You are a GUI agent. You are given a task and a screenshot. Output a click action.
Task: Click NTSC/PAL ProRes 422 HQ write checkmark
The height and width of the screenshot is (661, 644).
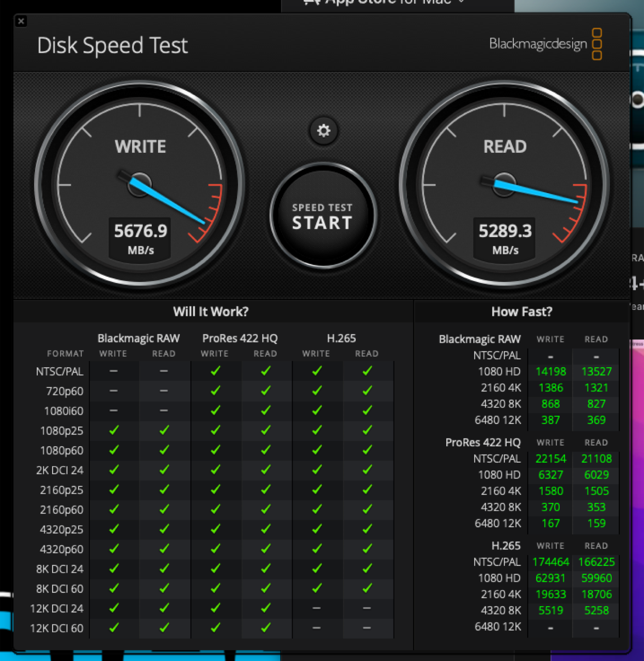coord(215,371)
